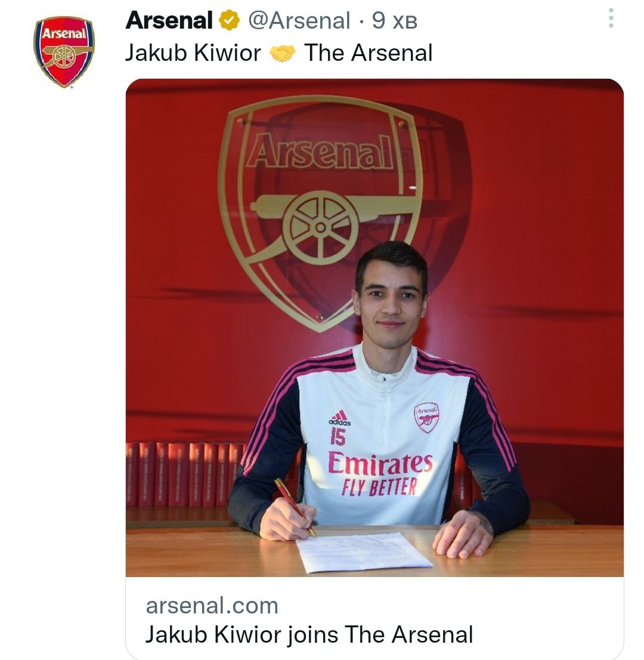
Task: Open the three-dot more options menu
Action: click(611, 18)
